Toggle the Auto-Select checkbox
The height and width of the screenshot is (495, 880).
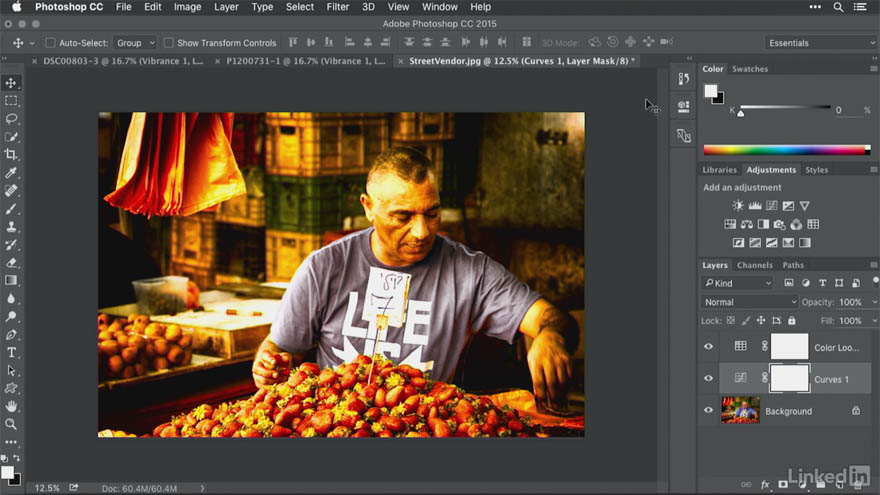(50, 43)
